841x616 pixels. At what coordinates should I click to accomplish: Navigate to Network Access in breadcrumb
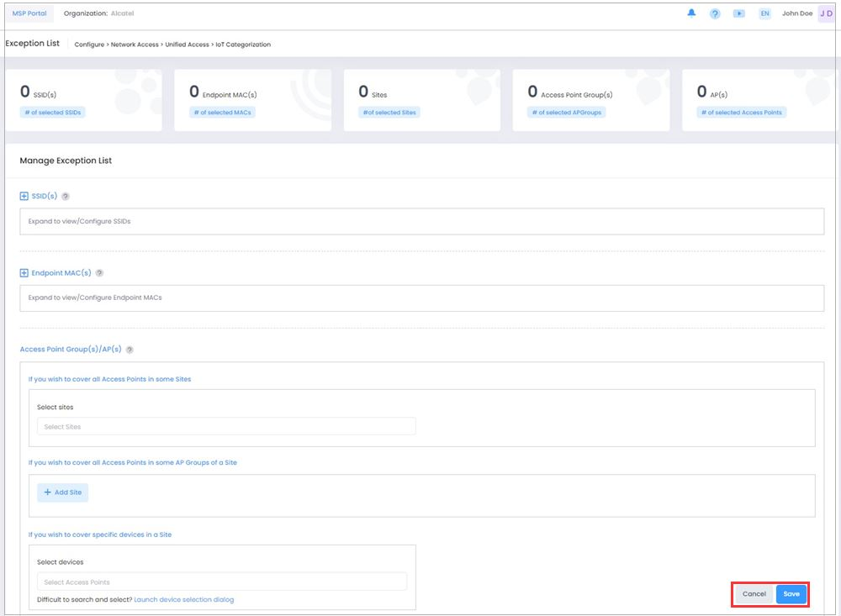[135, 45]
